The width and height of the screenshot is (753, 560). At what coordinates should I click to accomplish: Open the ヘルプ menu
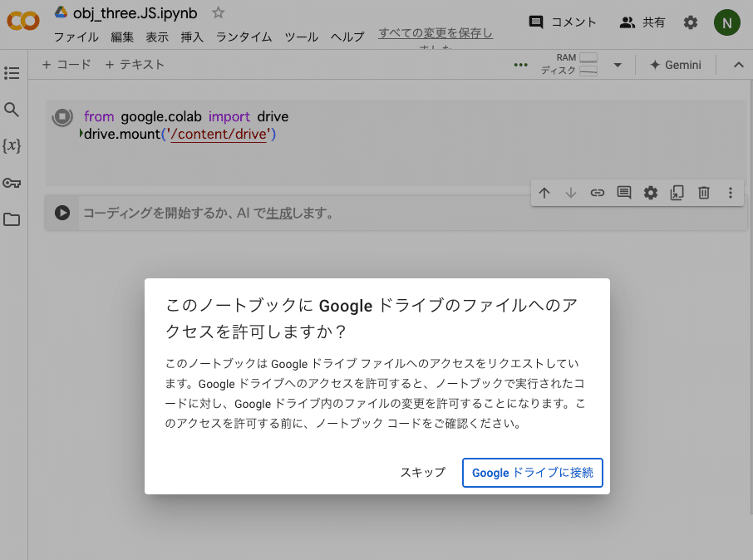click(x=347, y=37)
